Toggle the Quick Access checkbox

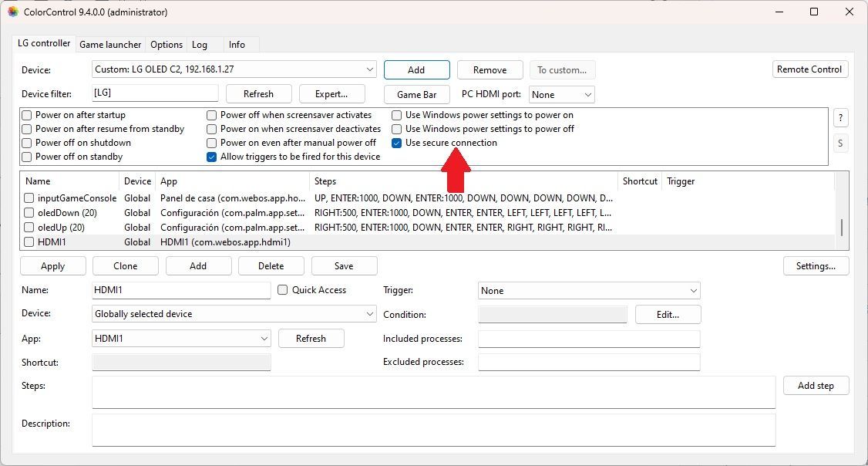pyautogui.click(x=283, y=290)
